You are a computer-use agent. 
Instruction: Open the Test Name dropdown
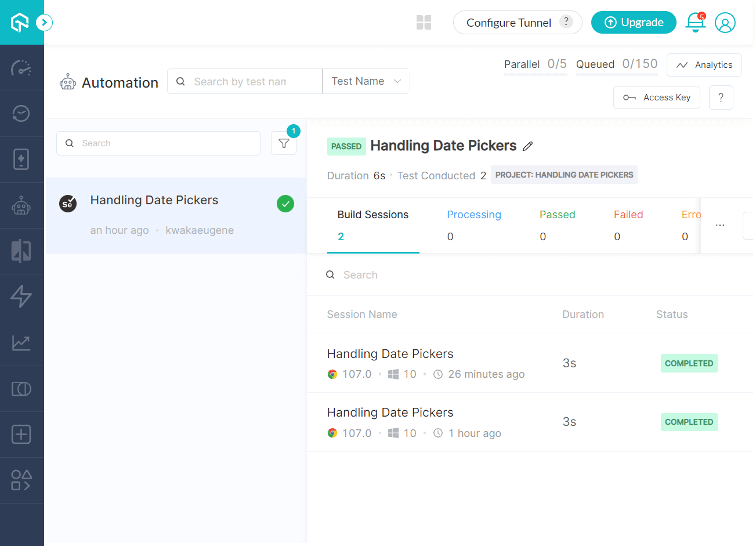point(366,81)
